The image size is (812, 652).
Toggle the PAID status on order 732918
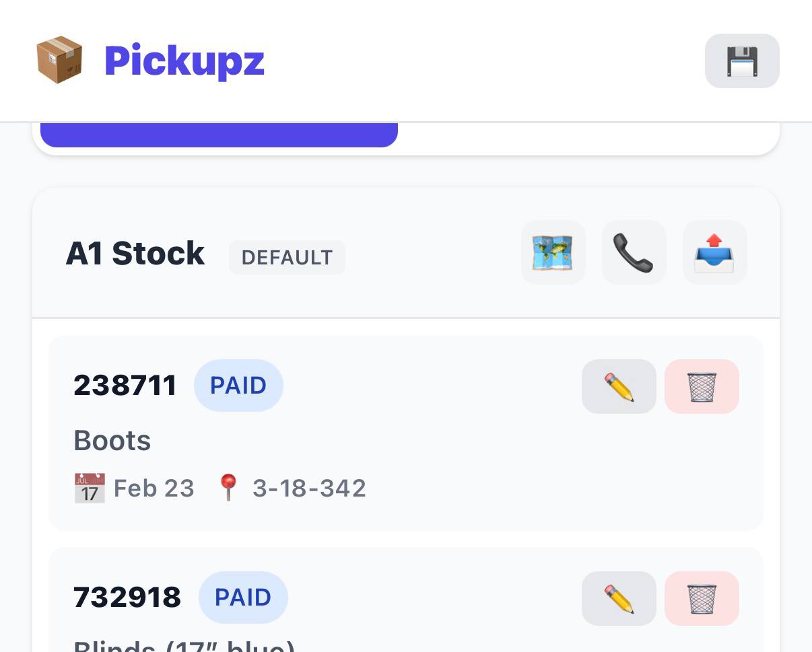(243, 597)
